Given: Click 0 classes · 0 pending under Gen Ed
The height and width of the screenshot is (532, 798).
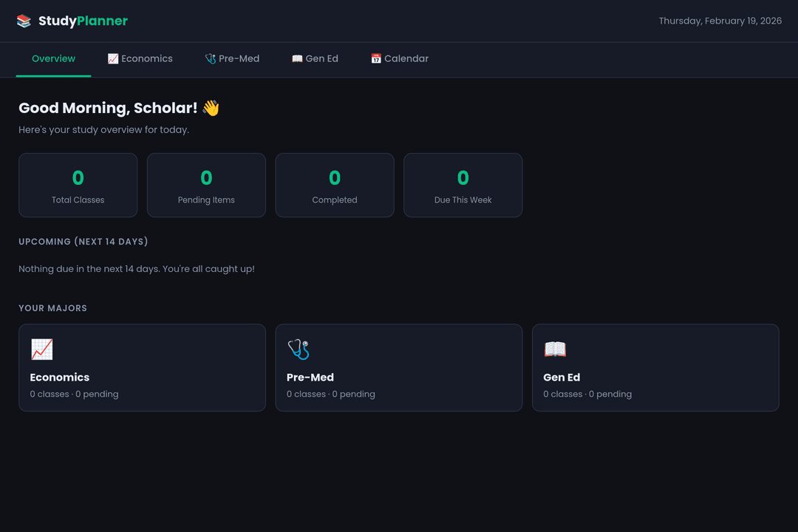Looking at the screenshot, I should [587, 394].
